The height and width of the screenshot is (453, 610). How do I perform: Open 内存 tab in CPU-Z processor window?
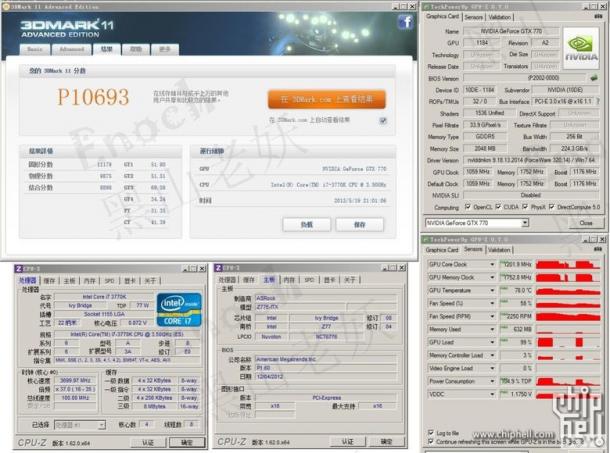point(89,281)
